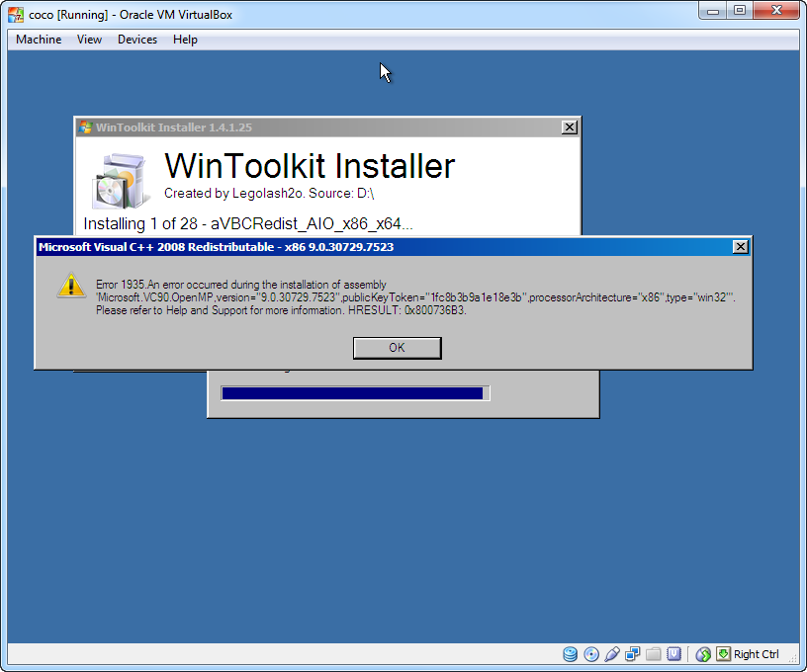The width and height of the screenshot is (807, 672).
Task: Click the shared folders status icon
Action: (653, 654)
